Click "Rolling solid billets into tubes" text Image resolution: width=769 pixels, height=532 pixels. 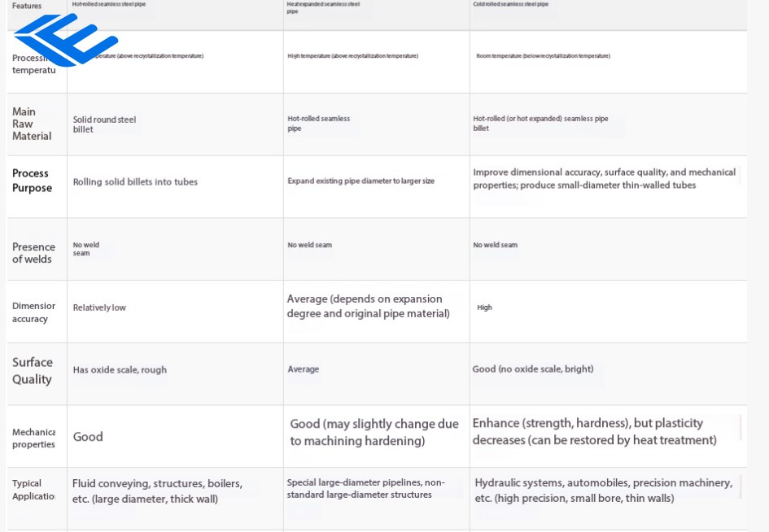coord(135,182)
